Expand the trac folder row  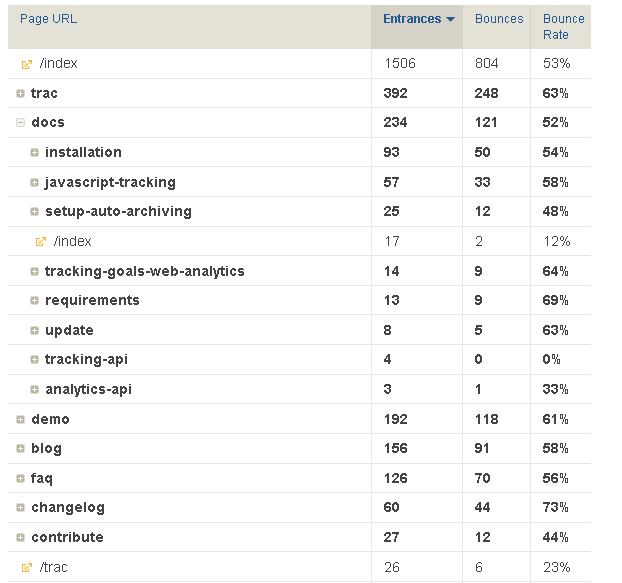20,93
